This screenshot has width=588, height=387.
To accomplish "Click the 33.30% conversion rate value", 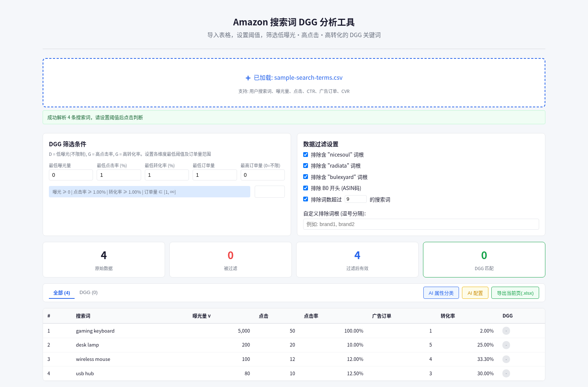I will tap(485, 359).
